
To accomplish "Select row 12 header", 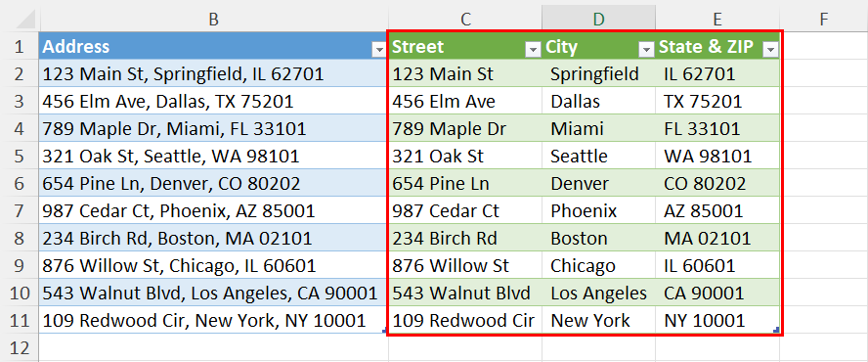I will click(x=20, y=347).
